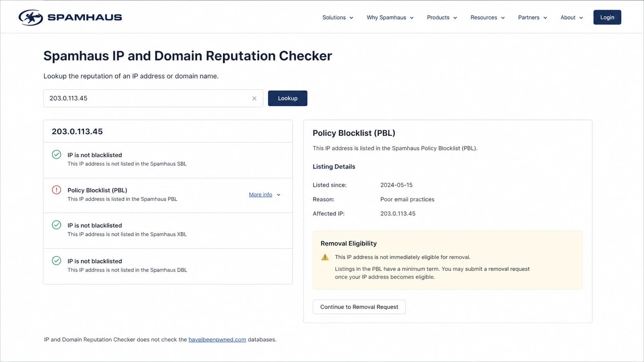
Task: Click the 203.0.113.45 results heading
Action: (x=77, y=132)
